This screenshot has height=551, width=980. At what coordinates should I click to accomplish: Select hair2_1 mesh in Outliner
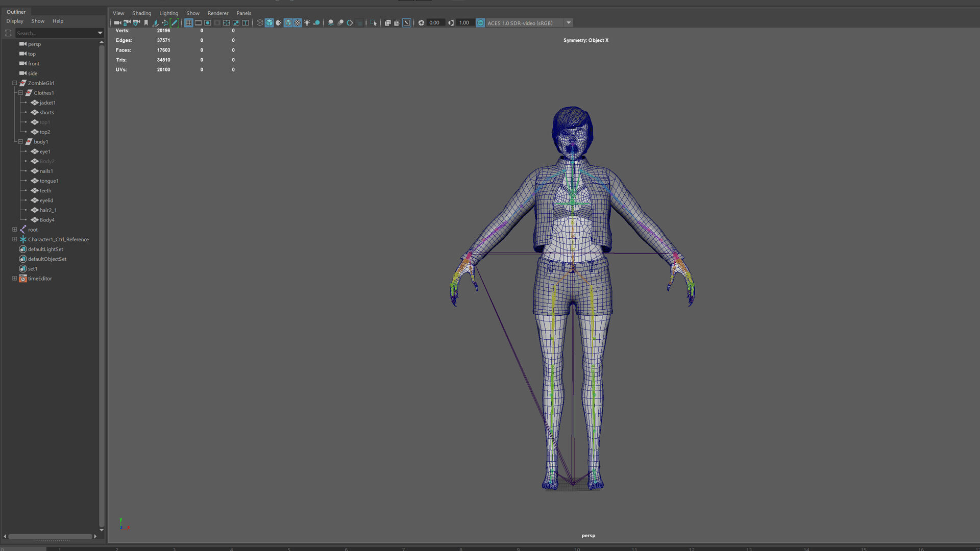point(48,210)
